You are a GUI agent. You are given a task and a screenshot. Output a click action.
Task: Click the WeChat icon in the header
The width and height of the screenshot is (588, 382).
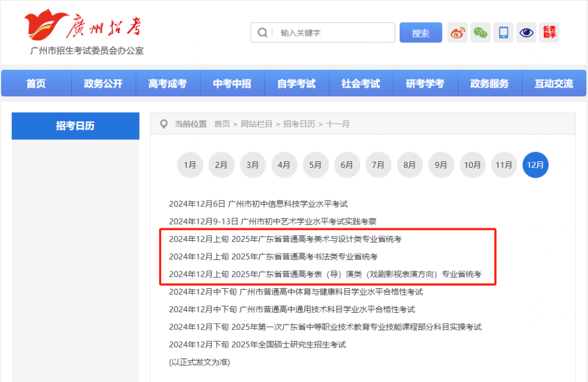tap(480, 32)
